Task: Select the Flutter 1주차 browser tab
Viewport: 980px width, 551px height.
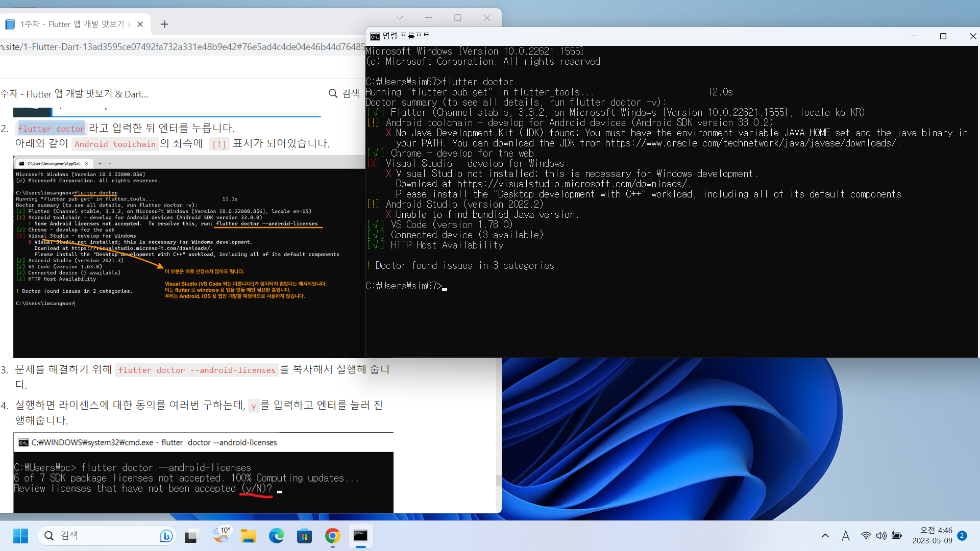Action: [76, 24]
